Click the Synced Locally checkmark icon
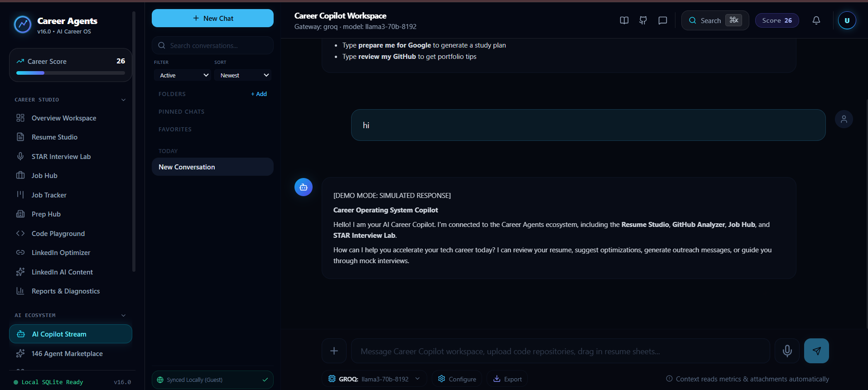Viewport: 868px width, 390px height. click(265, 380)
